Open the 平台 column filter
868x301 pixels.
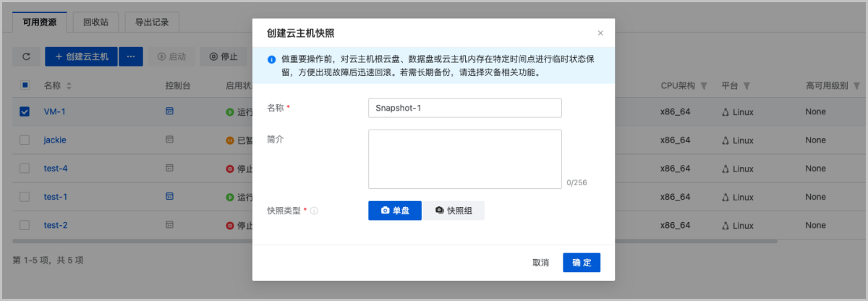(x=746, y=86)
